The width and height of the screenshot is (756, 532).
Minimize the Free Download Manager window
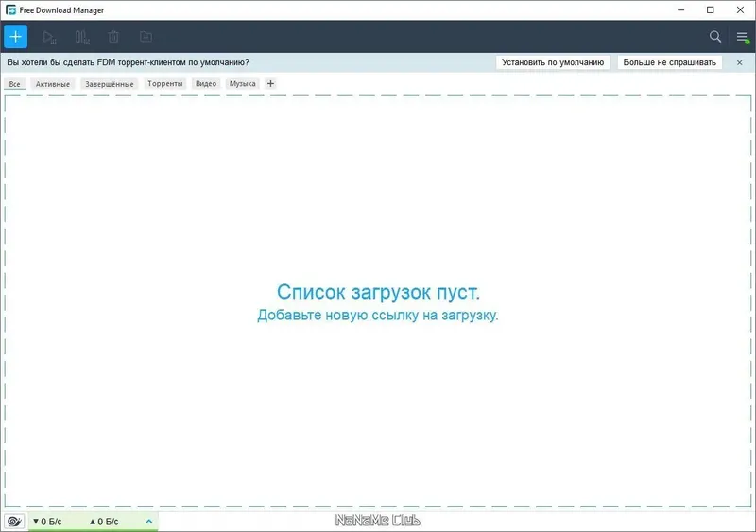pos(680,10)
